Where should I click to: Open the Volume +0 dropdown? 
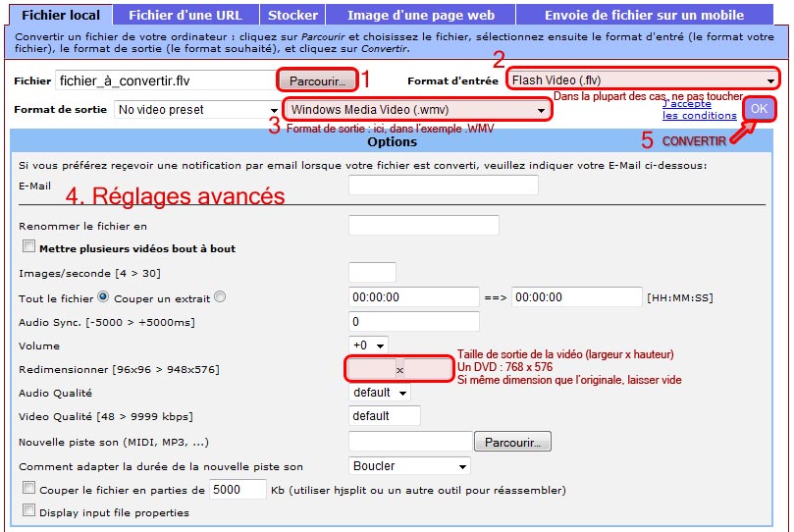coord(368,346)
